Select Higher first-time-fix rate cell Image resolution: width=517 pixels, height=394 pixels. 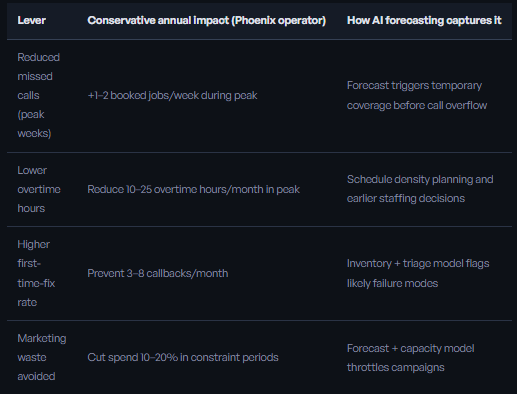[36, 273]
